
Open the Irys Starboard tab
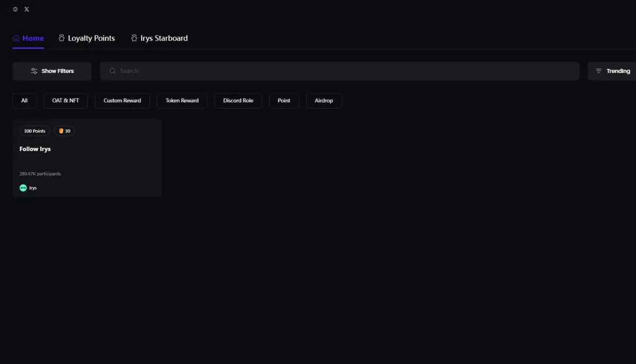click(x=159, y=38)
